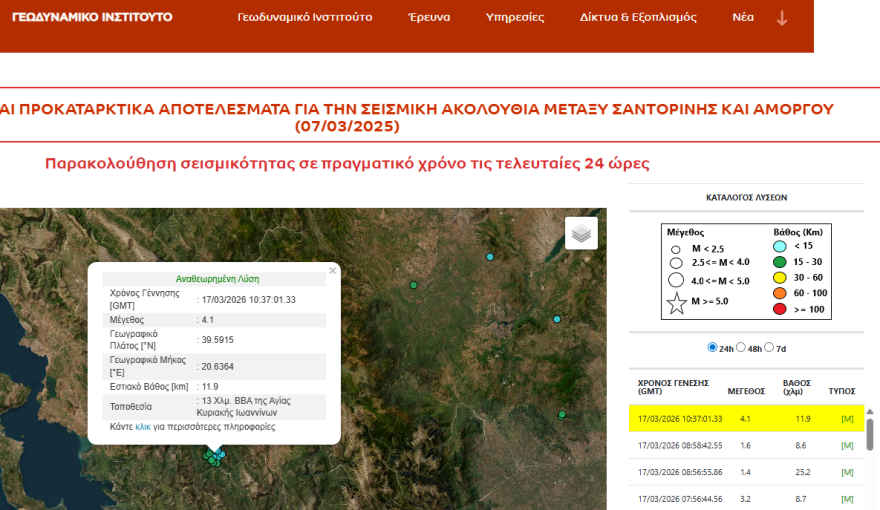Viewport: 880px width, 510px height.
Task: Click the magnitude value 4.1 in popup
Action: (x=208, y=320)
